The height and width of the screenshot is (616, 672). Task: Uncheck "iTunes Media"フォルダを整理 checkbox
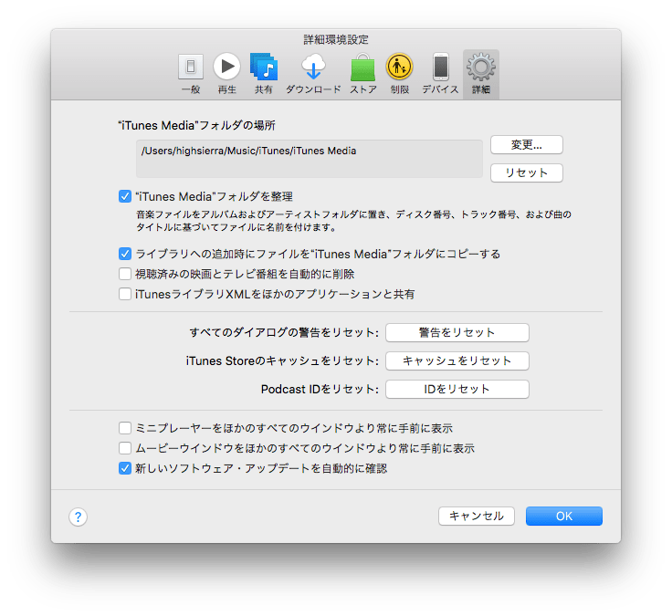[x=125, y=195]
